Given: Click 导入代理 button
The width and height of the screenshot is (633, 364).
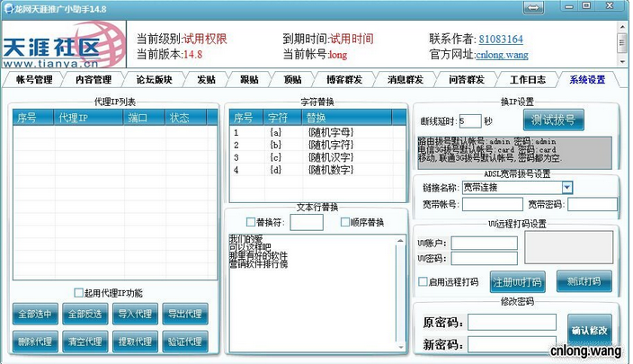Looking at the screenshot, I should coord(135,314).
